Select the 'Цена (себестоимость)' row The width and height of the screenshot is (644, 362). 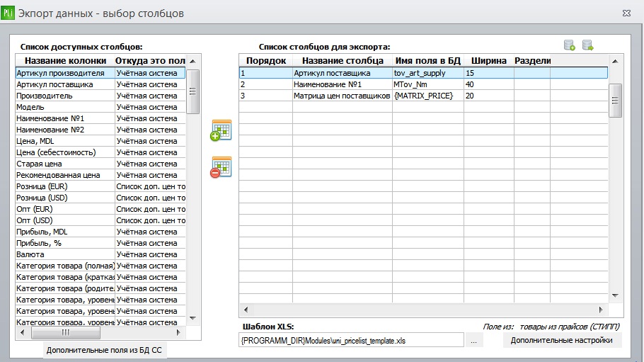pyautogui.click(x=100, y=152)
